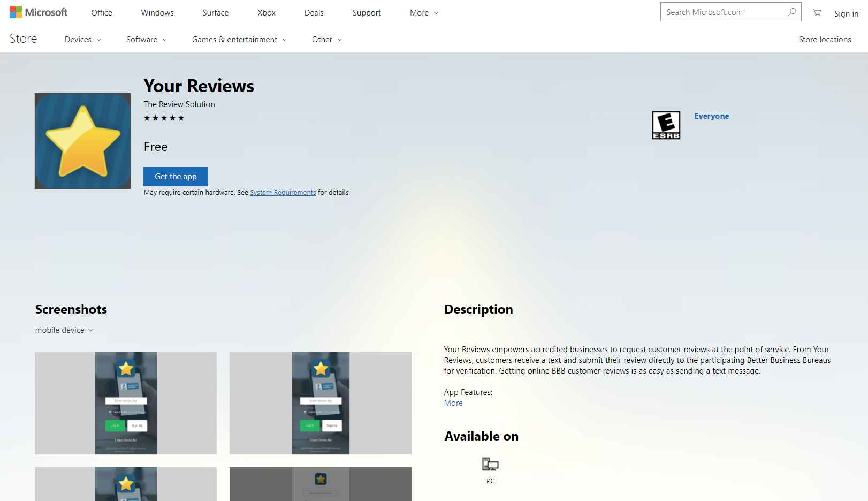The width and height of the screenshot is (868, 501).
Task: Open the dark fourth screenshot thumbnail
Action: [x=321, y=484]
